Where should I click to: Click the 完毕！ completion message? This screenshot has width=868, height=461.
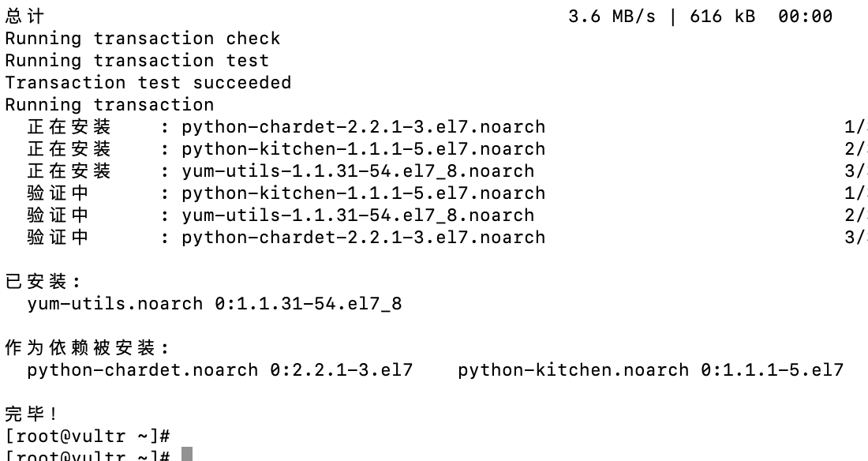pos(32,414)
